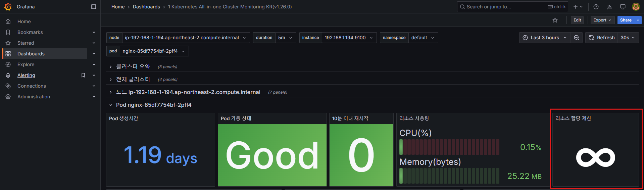Image resolution: width=644 pixels, height=190 pixels.
Task: Open the 30s refresh interval dropdown
Action: [628, 38]
